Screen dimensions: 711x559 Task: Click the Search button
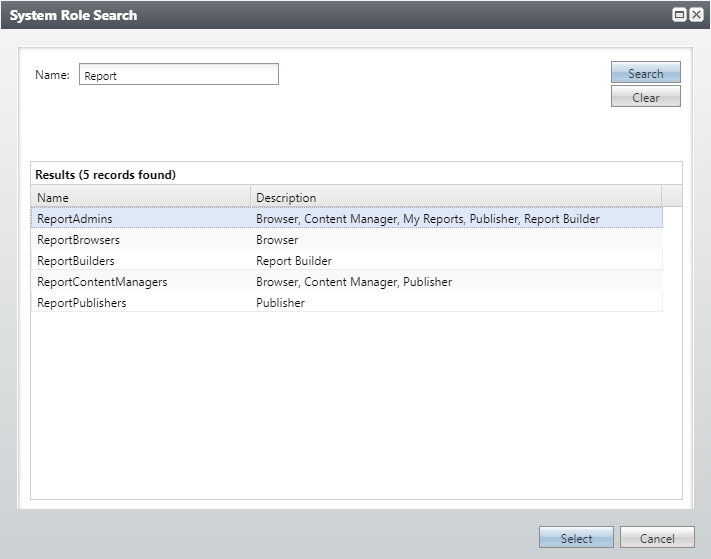tap(645, 73)
